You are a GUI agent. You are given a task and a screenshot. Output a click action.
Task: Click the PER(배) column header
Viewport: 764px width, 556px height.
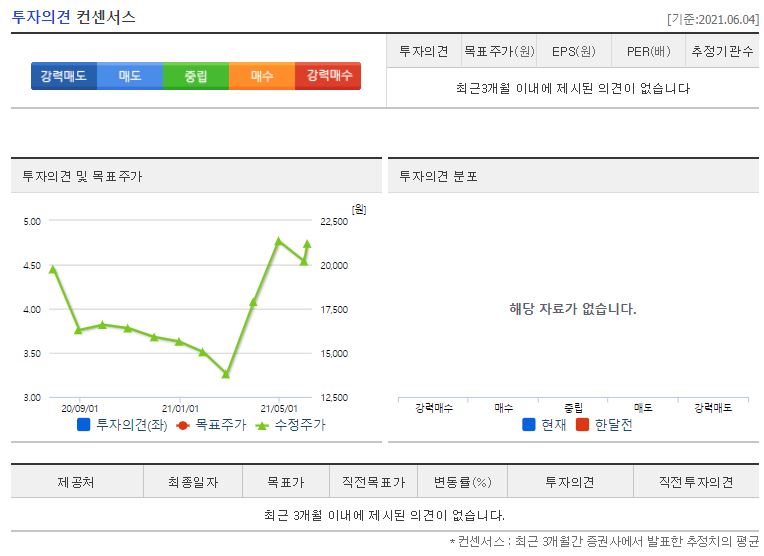pyautogui.click(x=649, y=51)
